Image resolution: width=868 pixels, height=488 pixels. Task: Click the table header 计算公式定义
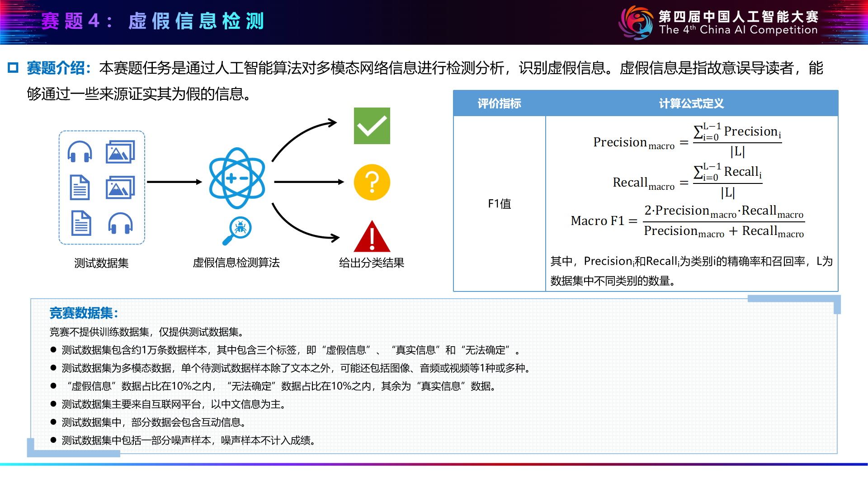(x=691, y=103)
